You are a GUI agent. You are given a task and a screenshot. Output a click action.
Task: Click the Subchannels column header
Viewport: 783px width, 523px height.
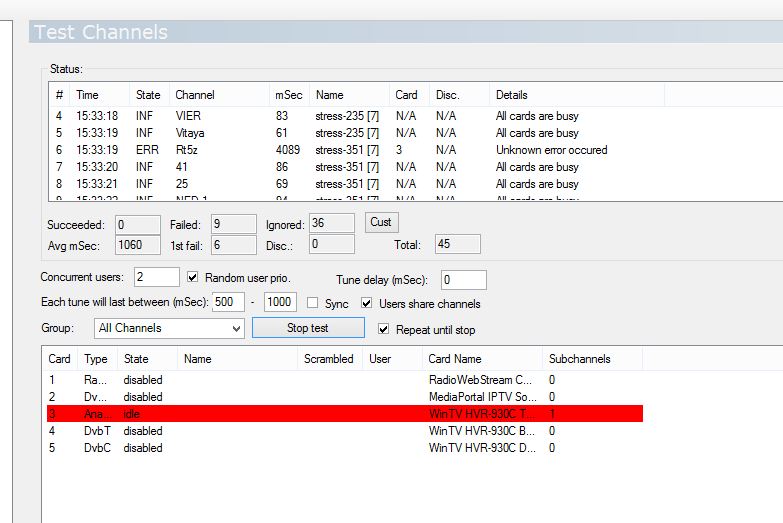(592, 359)
